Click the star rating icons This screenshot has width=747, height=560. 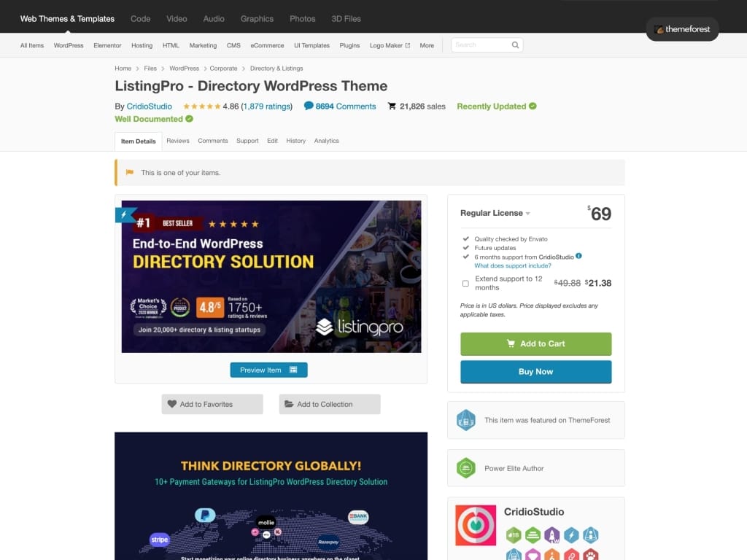[x=201, y=106]
